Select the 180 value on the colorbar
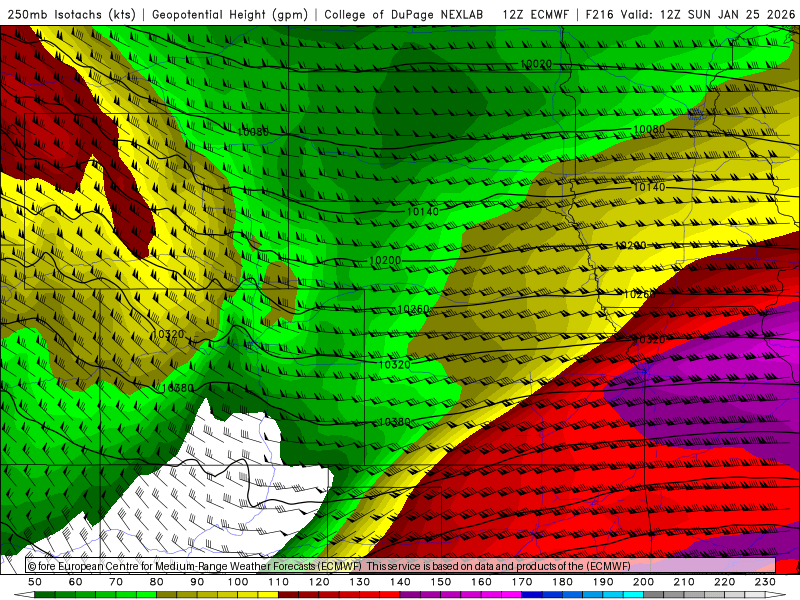The height and width of the screenshot is (600, 800). point(562,582)
